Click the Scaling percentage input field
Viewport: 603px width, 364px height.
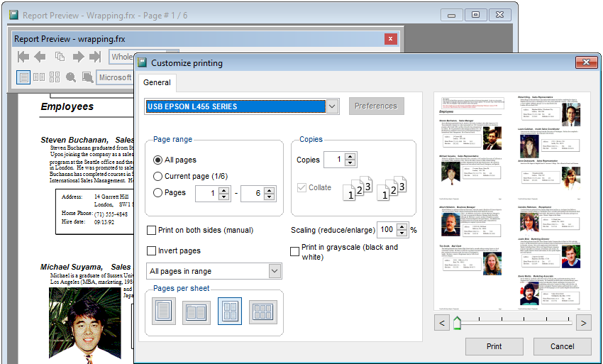point(387,230)
